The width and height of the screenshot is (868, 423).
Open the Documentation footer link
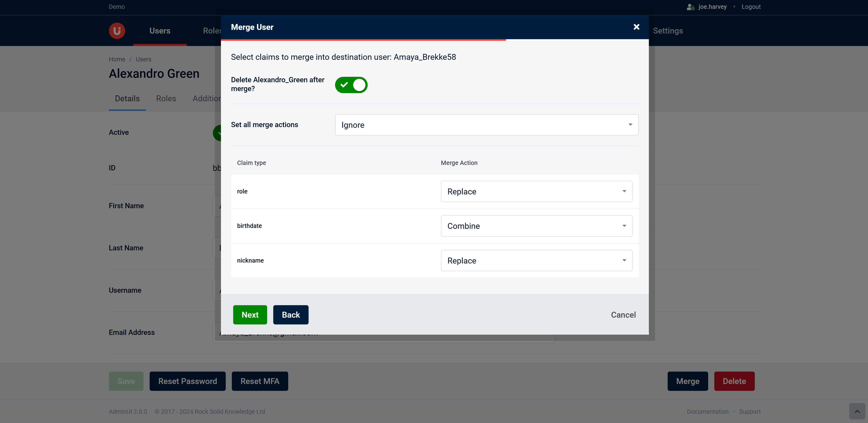(707, 411)
